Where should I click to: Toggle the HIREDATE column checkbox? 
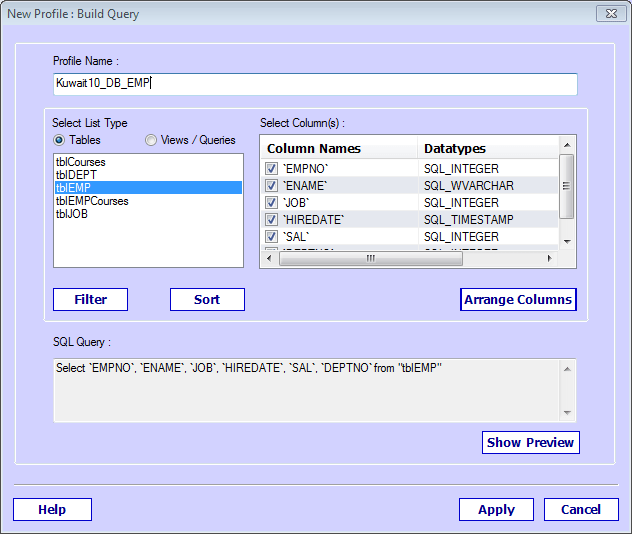point(272,220)
